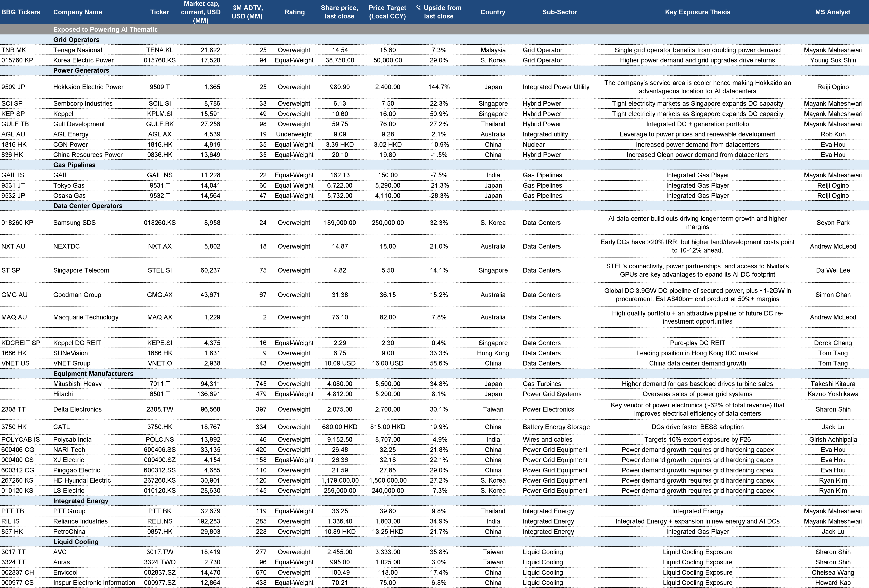
Task: Click the "Reliance Industries" company cell
Action: coord(80,521)
